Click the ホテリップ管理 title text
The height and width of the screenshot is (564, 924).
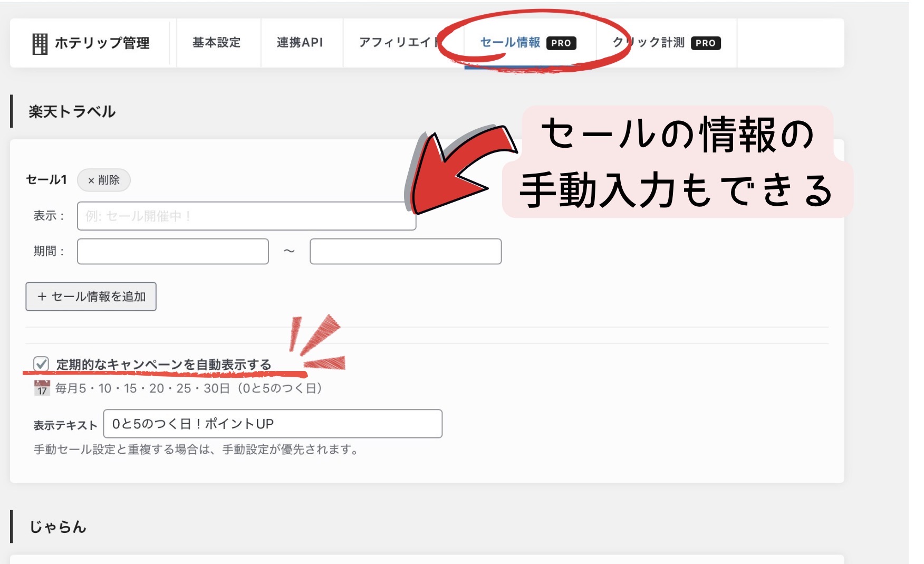[102, 43]
